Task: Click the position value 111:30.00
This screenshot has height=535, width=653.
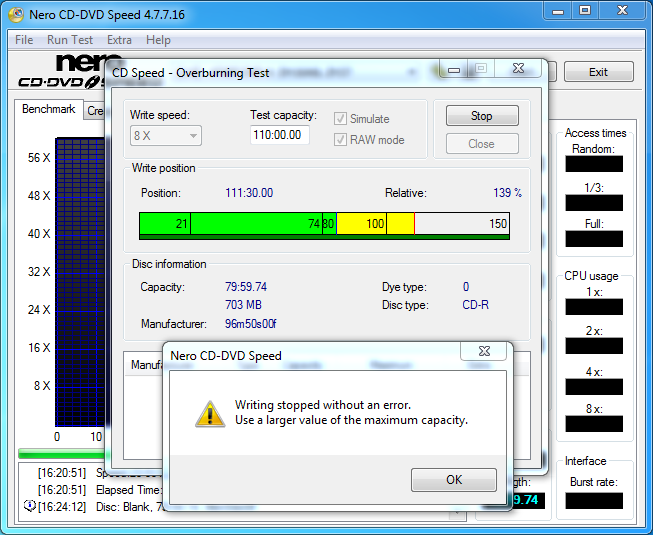Action: tap(249, 193)
